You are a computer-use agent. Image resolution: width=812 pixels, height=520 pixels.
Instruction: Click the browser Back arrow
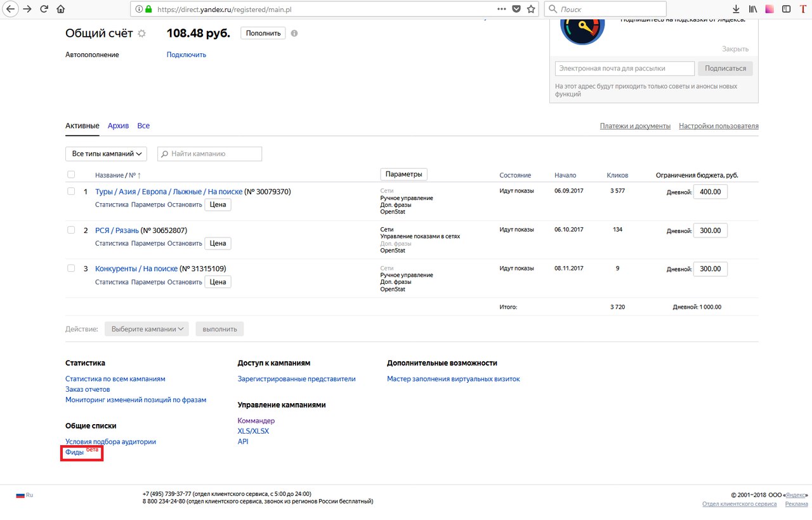click(10, 9)
